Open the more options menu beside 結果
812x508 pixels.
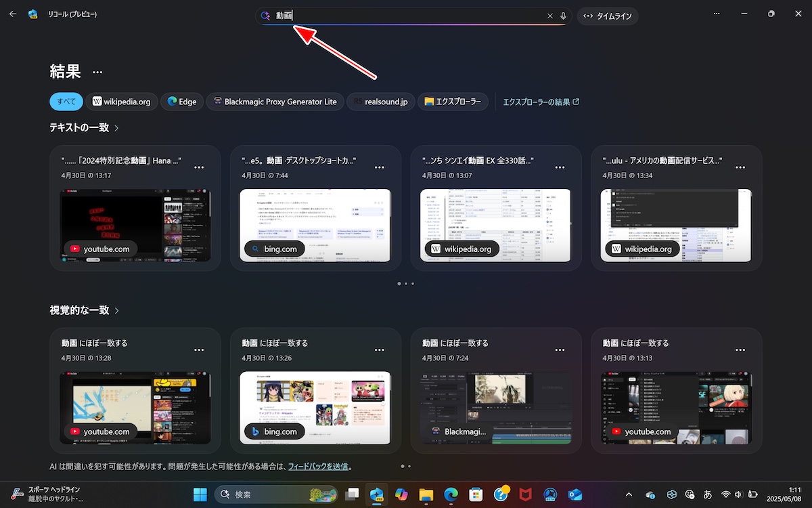tap(97, 72)
